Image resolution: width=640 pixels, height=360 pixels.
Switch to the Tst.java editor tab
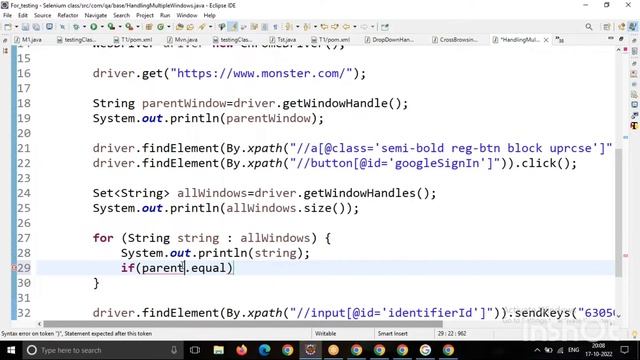coord(283,40)
